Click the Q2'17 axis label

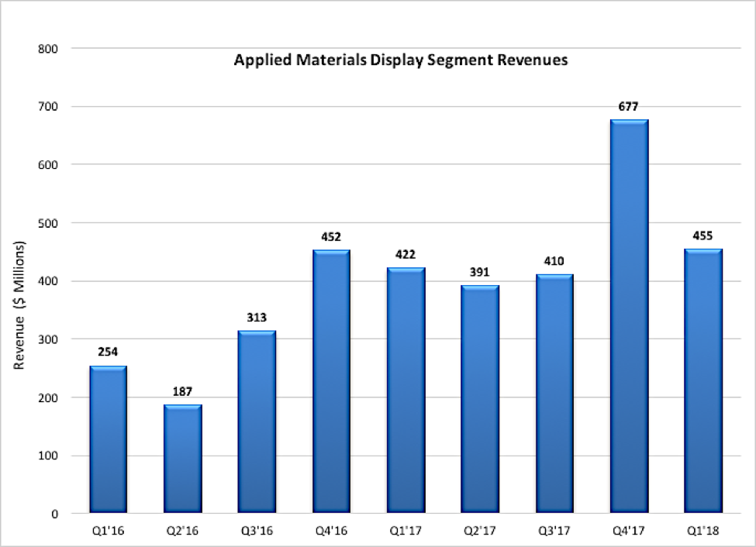480,531
